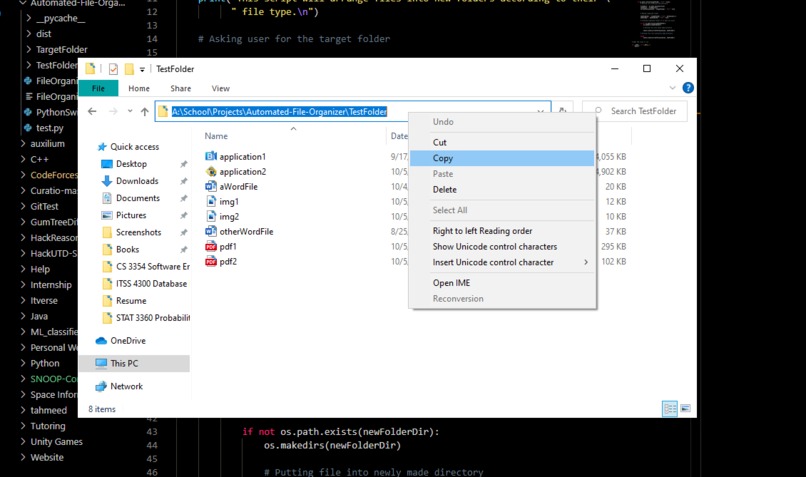Expand the ribbon chevron
The image size is (806, 477).
click(672, 88)
